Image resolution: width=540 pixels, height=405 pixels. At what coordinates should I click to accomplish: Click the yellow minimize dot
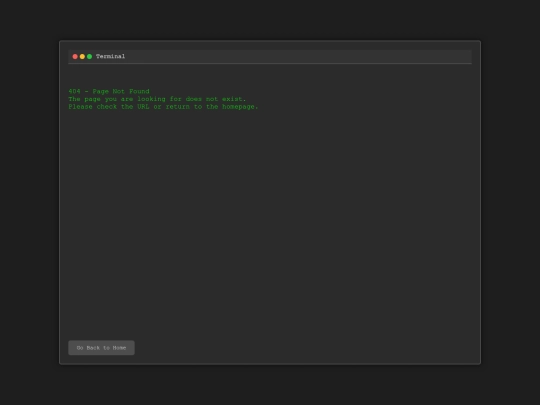point(82,56)
